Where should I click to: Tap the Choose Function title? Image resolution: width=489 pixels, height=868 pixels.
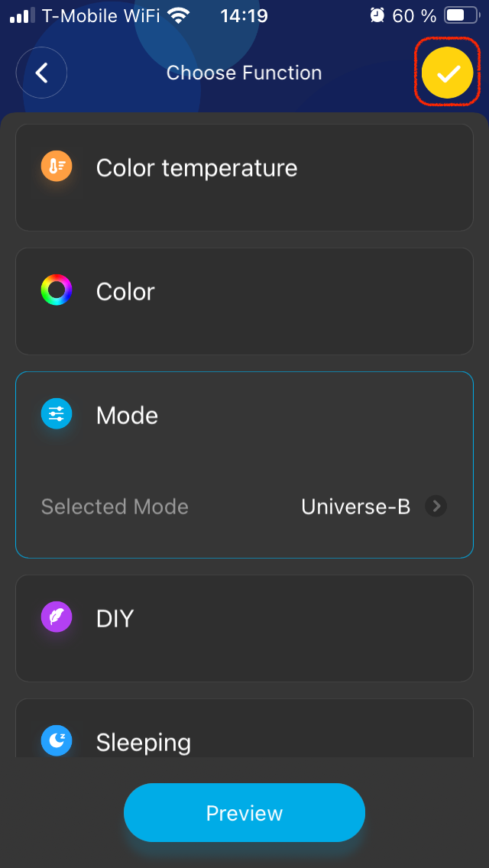coord(244,73)
